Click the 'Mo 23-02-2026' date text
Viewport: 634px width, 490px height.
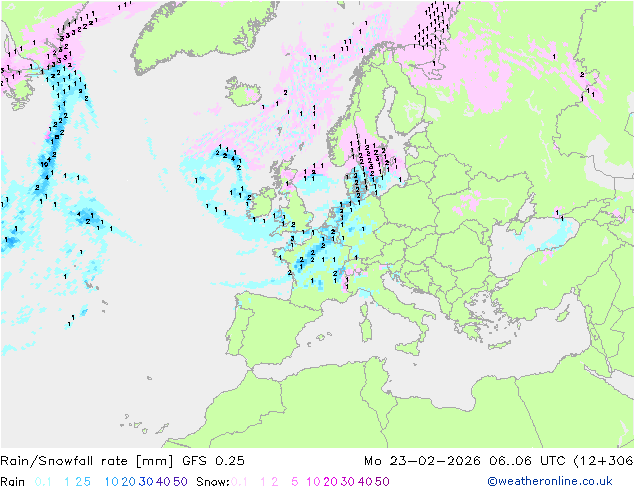click(x=422, y=460)
